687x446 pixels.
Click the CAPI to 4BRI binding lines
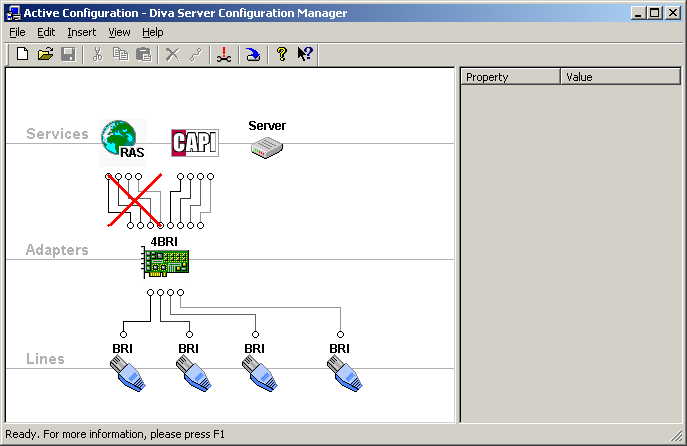coord(190,201)
